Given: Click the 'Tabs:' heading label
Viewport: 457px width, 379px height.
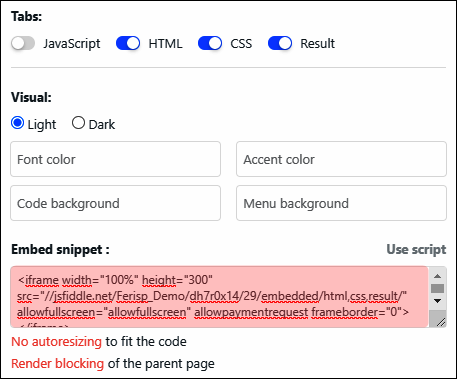Looking at the screenshot, I should (x=26, y=16).
